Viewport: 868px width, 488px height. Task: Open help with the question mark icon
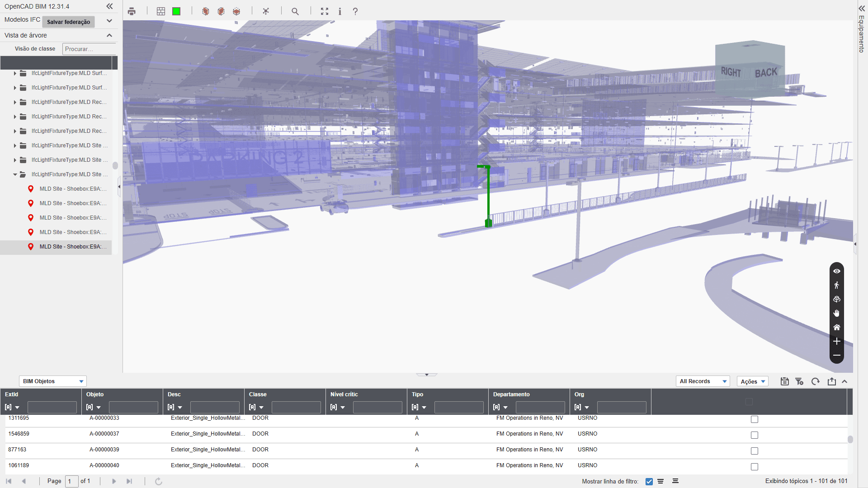point(355,11)
